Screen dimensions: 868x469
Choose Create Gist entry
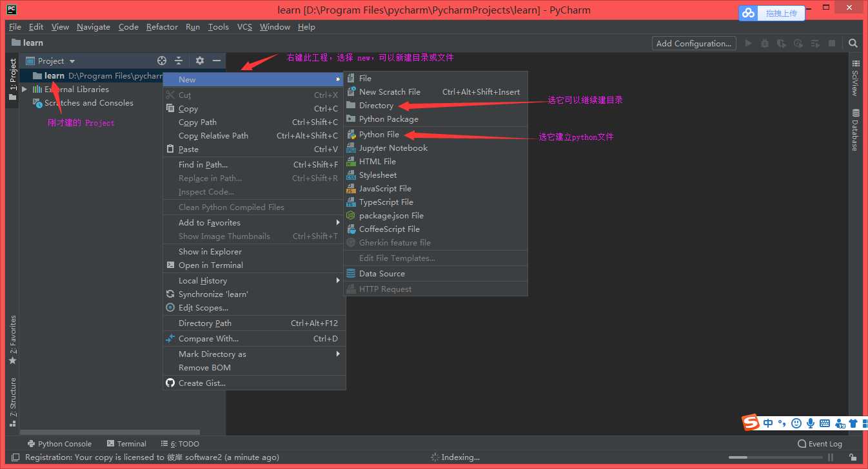click(x=254, y=383)
